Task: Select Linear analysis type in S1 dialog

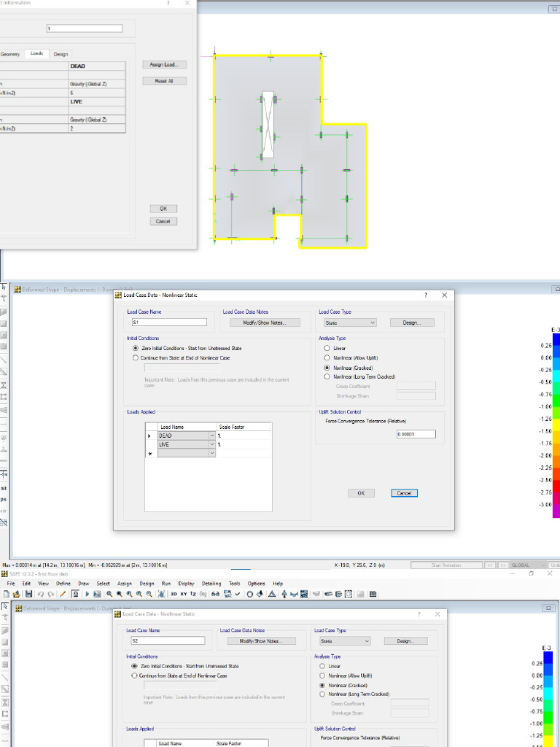Action: 327,349
